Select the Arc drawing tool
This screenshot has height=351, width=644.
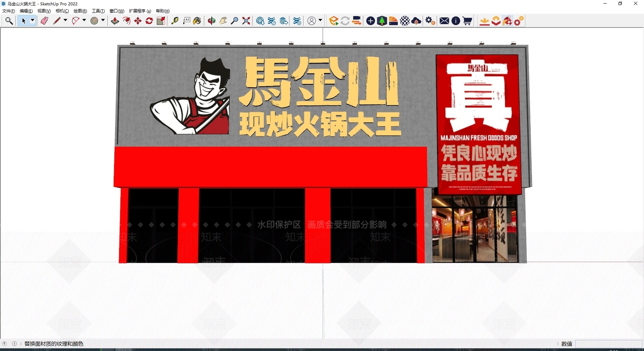75,21
